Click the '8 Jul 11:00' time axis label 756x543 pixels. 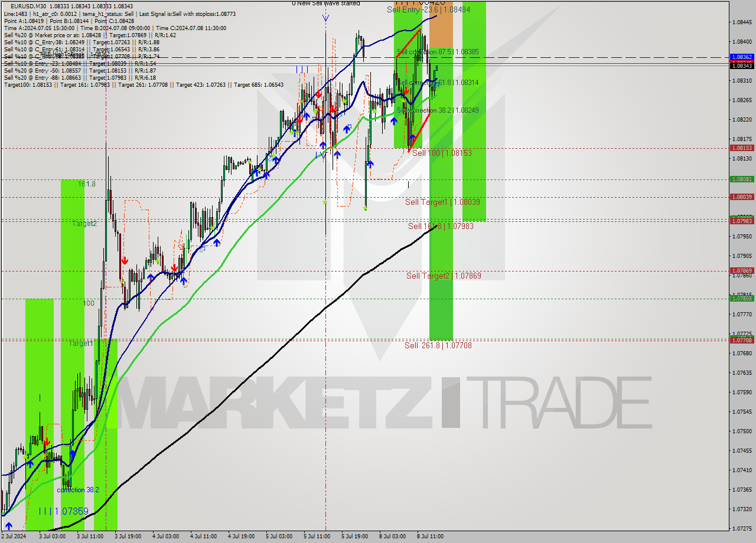(x=430, y=537)
